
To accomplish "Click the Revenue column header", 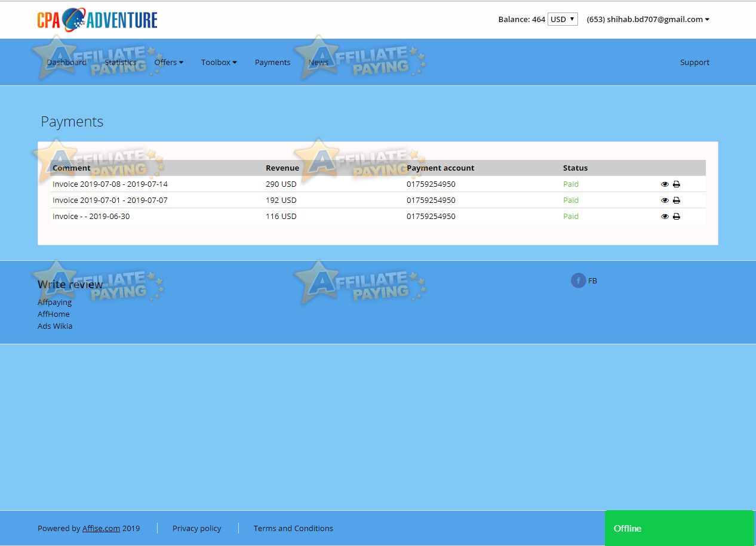I will tap(282, 168).
